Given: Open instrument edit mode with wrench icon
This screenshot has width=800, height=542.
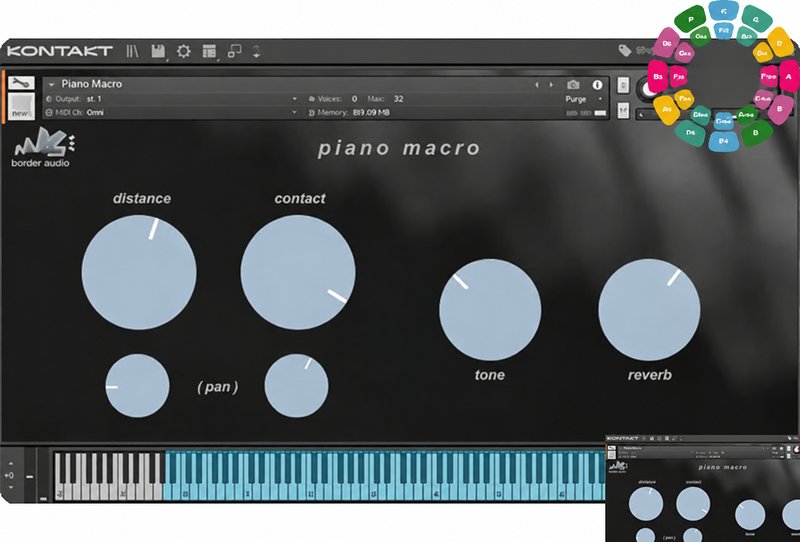Looking at the screenshot, I should coord(21,82).
